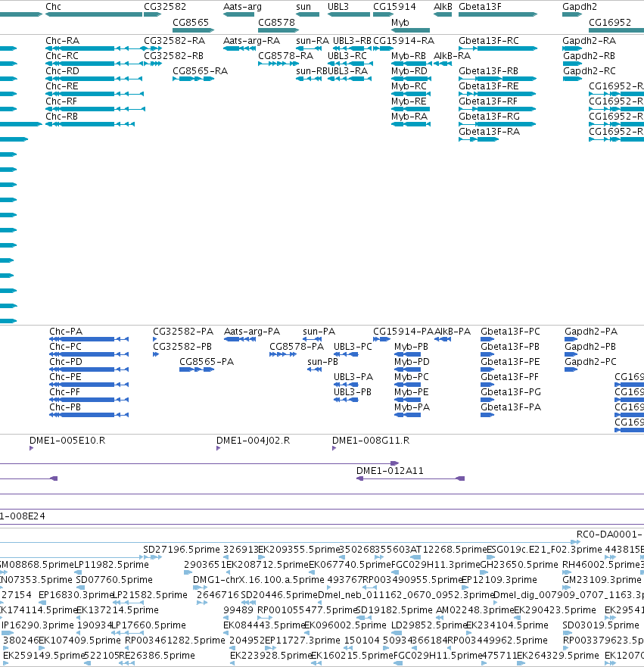Select the CG32582-PA protein label

[183, 332]
